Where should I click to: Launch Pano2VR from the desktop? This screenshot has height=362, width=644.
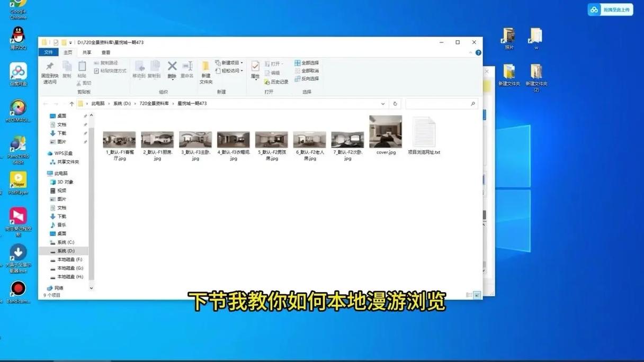(17, 144)
